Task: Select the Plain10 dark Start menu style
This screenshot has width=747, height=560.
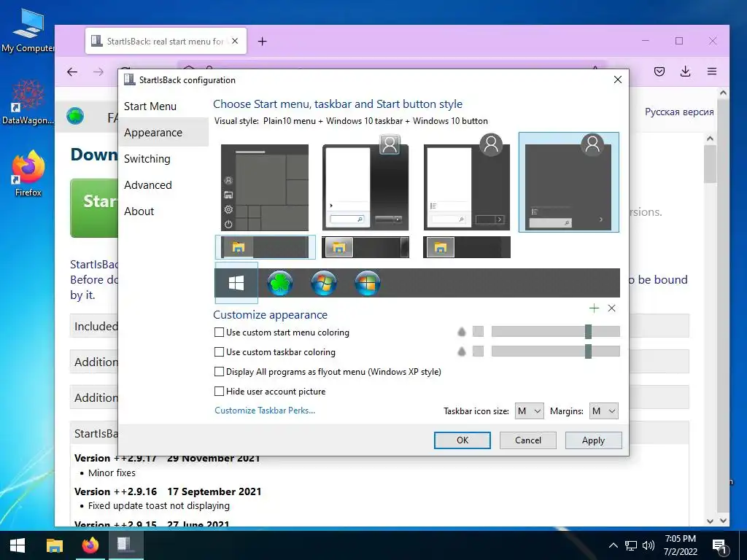Action: coord(569,182)
